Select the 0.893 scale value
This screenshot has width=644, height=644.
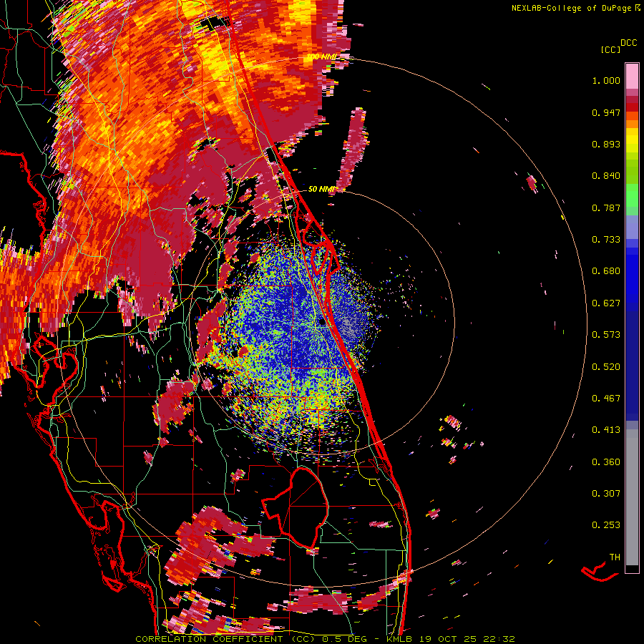pos(606,144)
